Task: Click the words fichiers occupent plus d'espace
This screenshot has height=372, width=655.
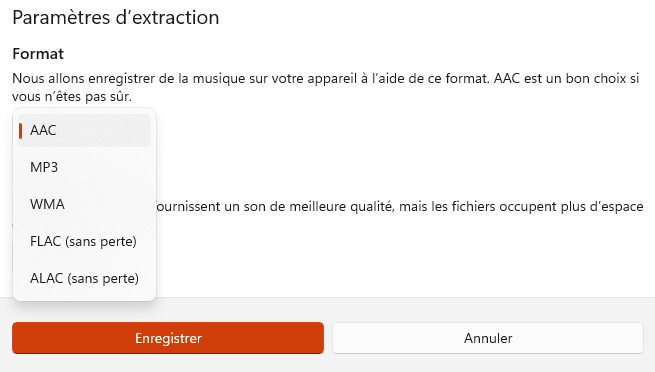Action: point(547,207)
